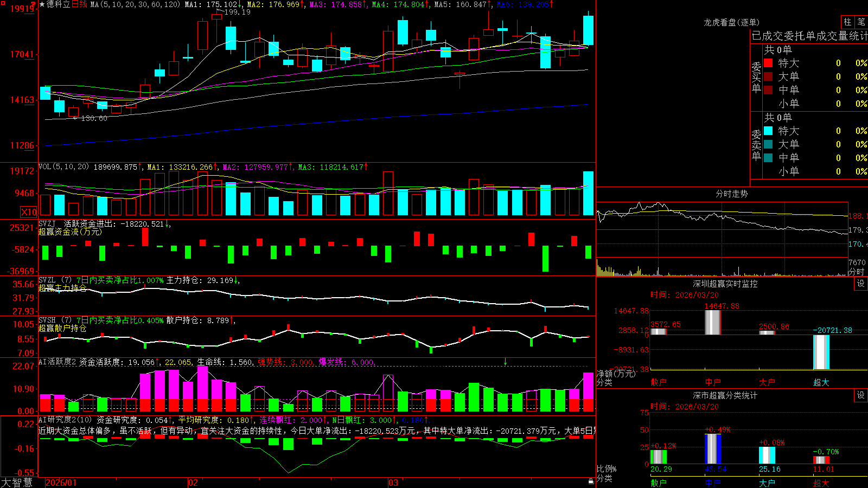Click teal 中单 swatch in 委卖单
868x488 pixels.
768,158
